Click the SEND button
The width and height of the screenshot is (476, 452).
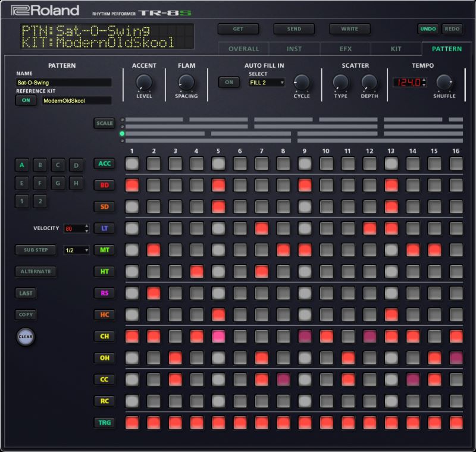[294, 29]
